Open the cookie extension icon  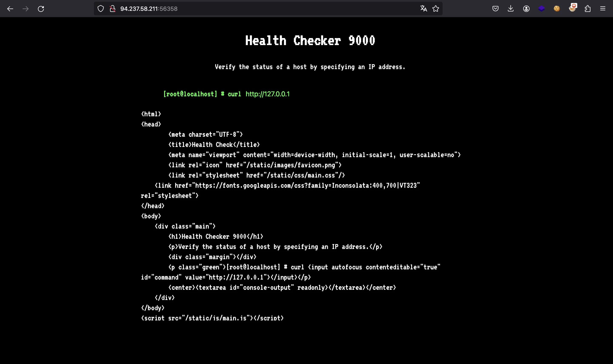557,9
